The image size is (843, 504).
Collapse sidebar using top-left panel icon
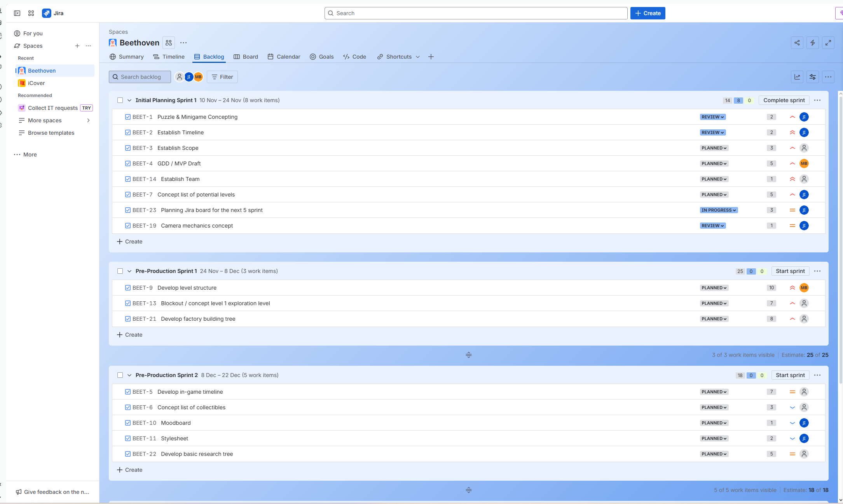[x=17, y=13]
